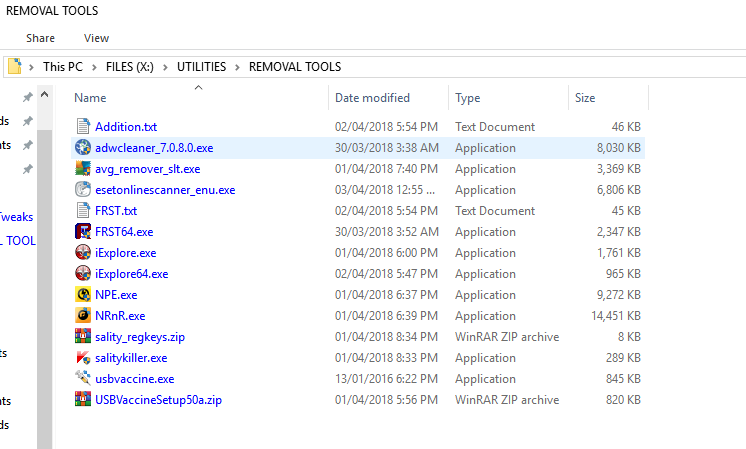Select the salitykiller.exe file name

[x=131, y=358]
